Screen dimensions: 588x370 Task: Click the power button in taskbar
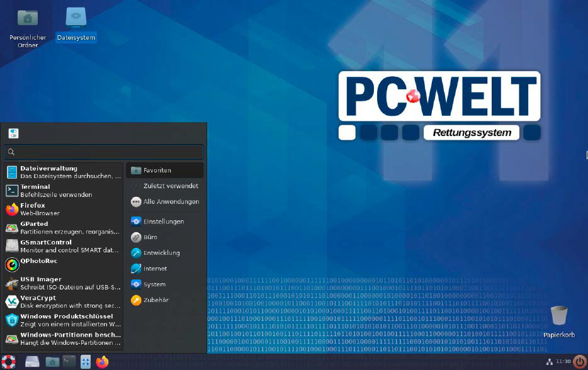(x=580, y=362)
